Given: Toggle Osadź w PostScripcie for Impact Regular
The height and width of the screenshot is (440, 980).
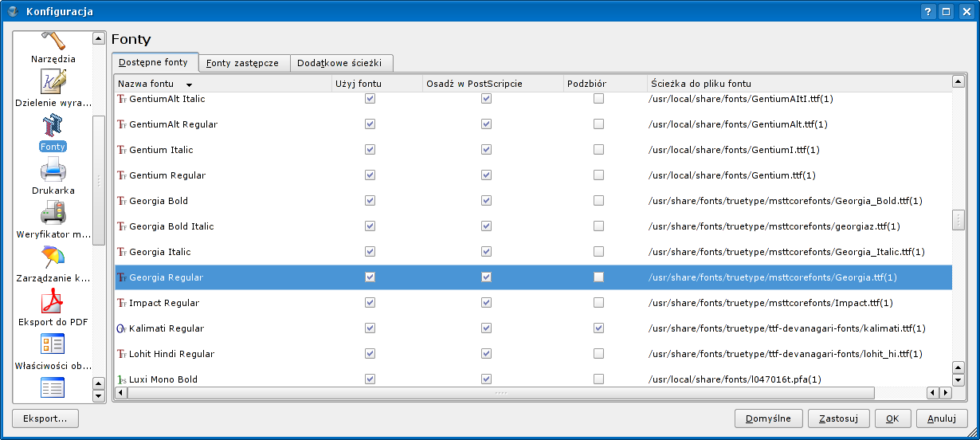Looking at the screenshot, I should [486, 303].
